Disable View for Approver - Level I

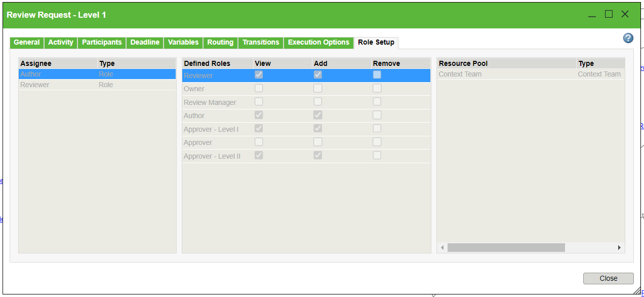[x=259, y=128]
